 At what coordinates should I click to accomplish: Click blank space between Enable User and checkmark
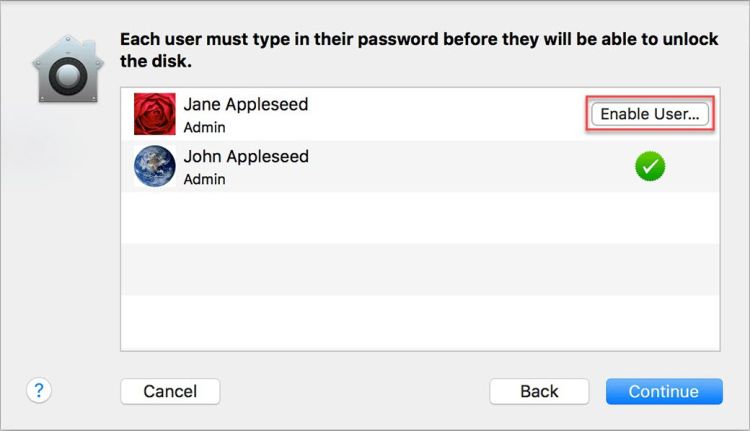(x=650, y=140)
